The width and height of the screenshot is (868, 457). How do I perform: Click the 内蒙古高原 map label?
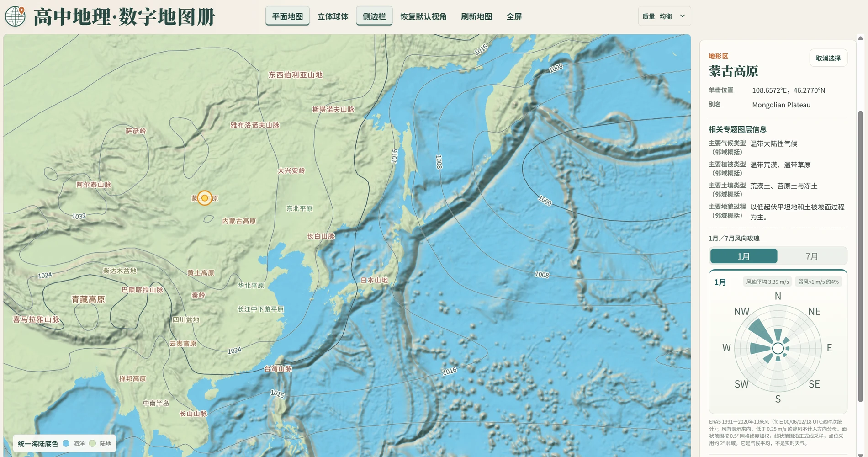[239, 221]
